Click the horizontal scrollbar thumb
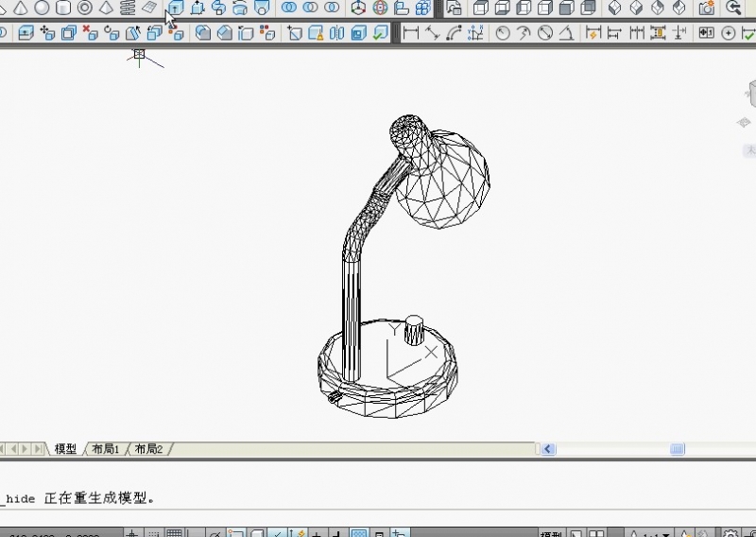 point(678,449)
